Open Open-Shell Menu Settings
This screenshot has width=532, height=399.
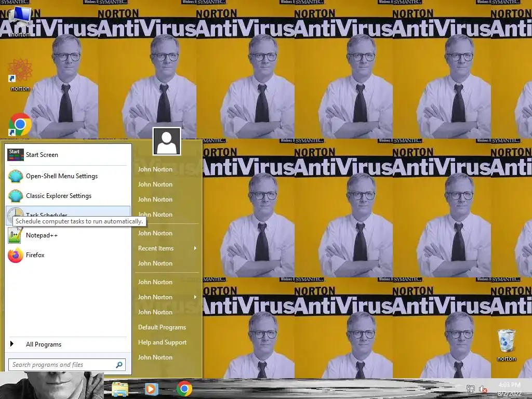point(68,176)
